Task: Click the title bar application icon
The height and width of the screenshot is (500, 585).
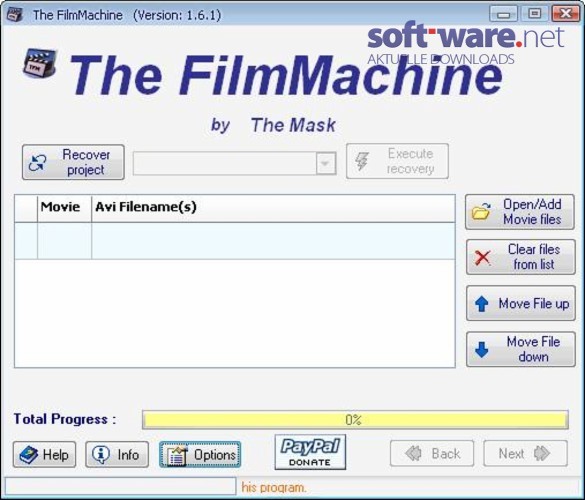Action: point(15,14)
